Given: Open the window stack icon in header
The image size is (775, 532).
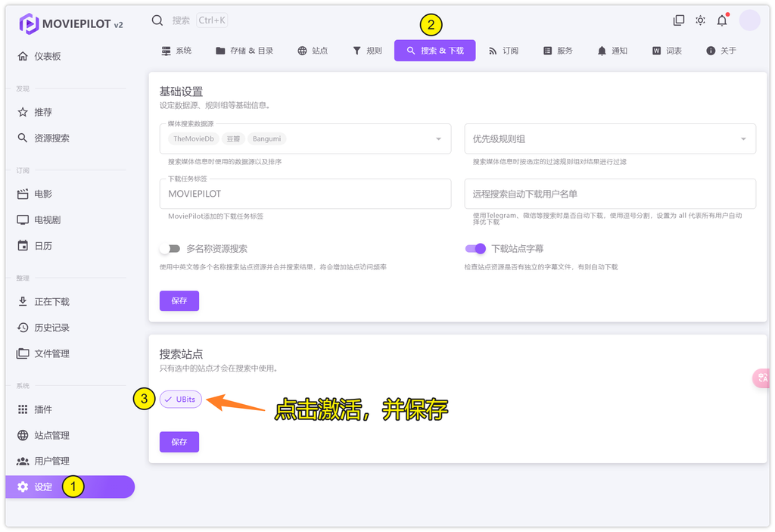Looking at the screenshot, I should point(679,20).
